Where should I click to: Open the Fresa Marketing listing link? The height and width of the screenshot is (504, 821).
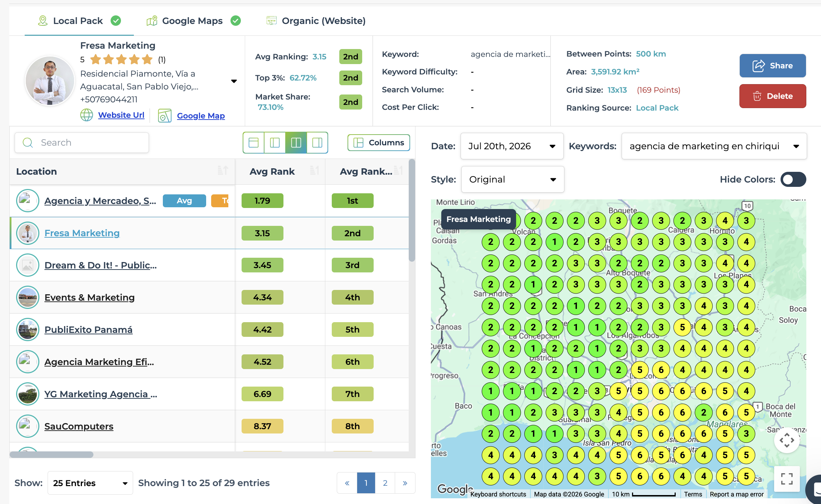[x=82, y=233]
